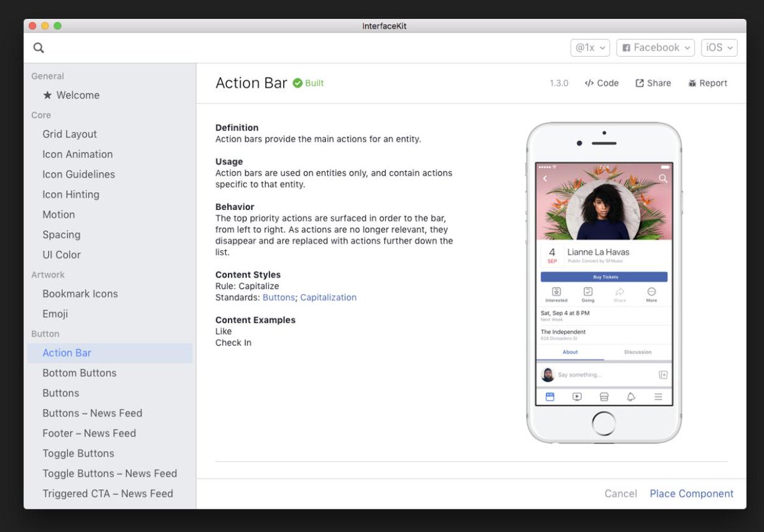The width and height of the screenshot is (764, 532).
Task: Select Bottom Buttons in the sidebar
Action: click(80, 374)
